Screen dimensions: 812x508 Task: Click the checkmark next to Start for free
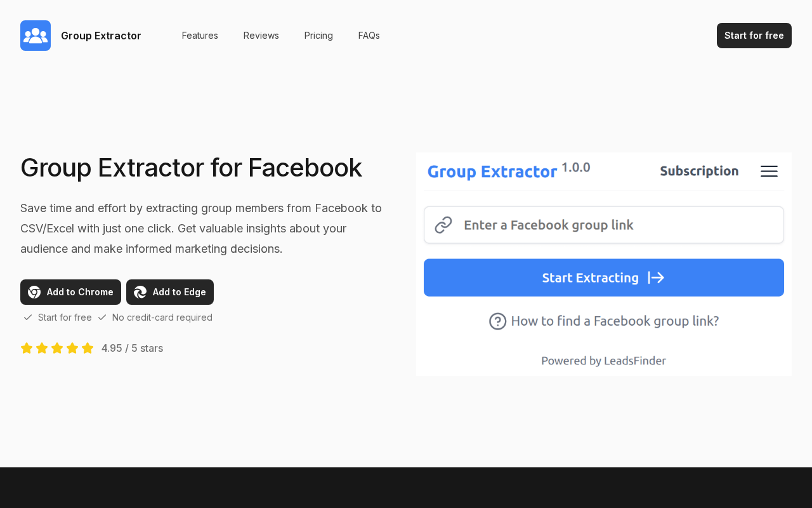coord(28,317)
